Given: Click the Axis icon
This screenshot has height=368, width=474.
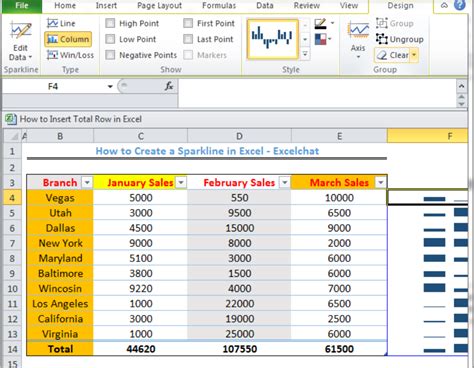Looking at the screenshot, I should 358,31.
